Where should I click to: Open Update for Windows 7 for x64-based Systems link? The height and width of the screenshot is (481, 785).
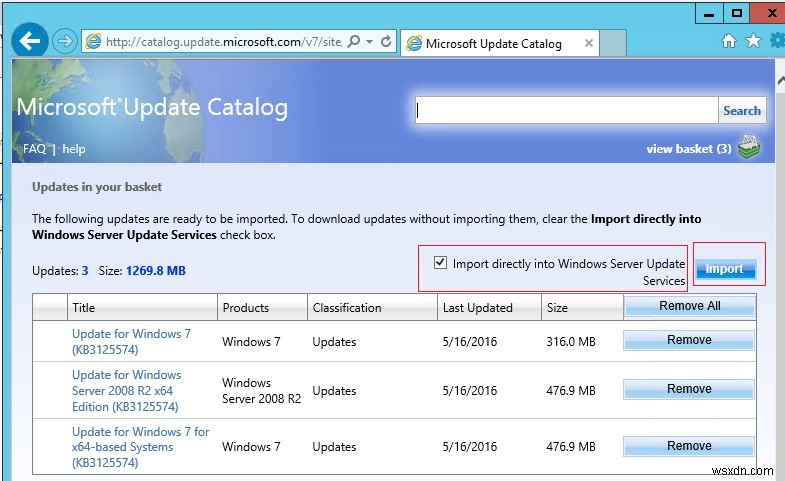(140, 447)
